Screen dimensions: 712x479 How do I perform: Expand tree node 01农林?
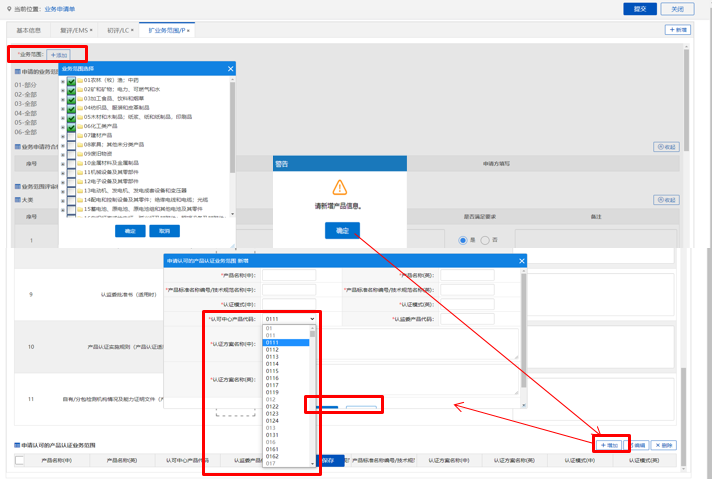63,82
